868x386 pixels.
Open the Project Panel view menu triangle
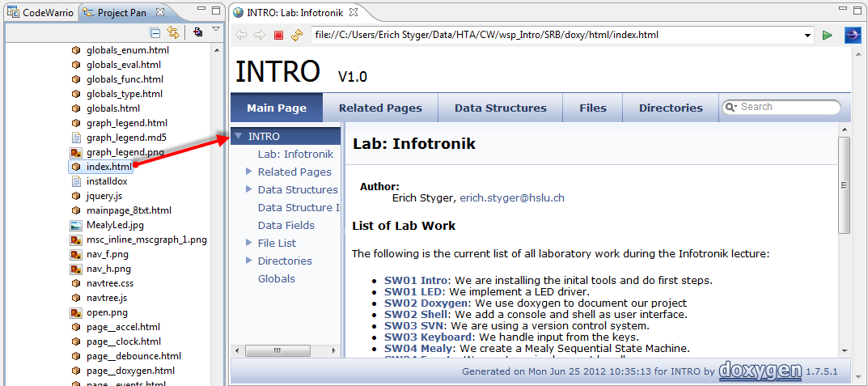click(216, 30)
